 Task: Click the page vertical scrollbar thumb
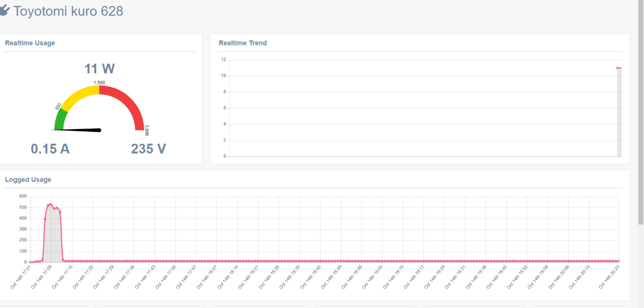(x=641, y=112)
